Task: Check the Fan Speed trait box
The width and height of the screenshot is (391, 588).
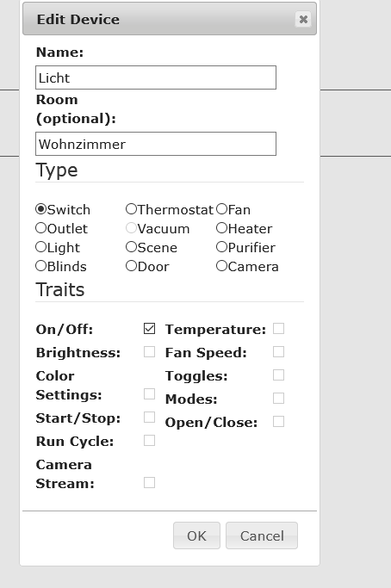Action: 278,352
